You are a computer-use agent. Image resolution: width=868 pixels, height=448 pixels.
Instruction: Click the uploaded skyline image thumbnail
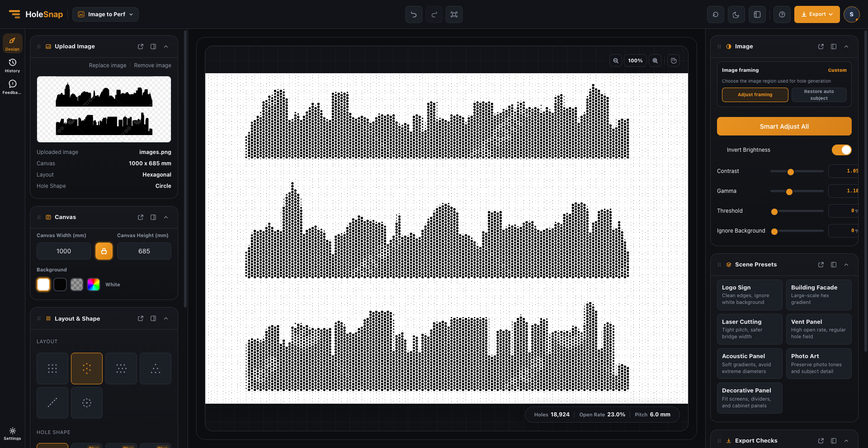[x=104, y=109]
